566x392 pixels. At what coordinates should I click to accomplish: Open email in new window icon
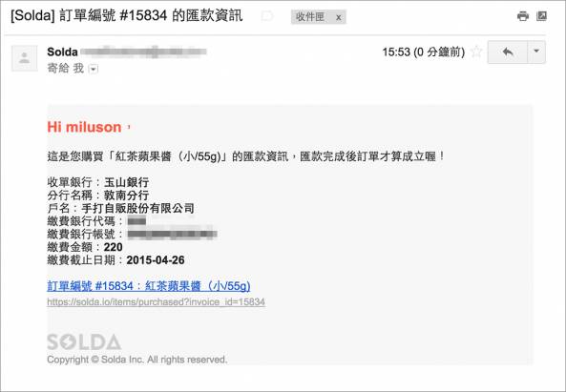tap(541, 16)
